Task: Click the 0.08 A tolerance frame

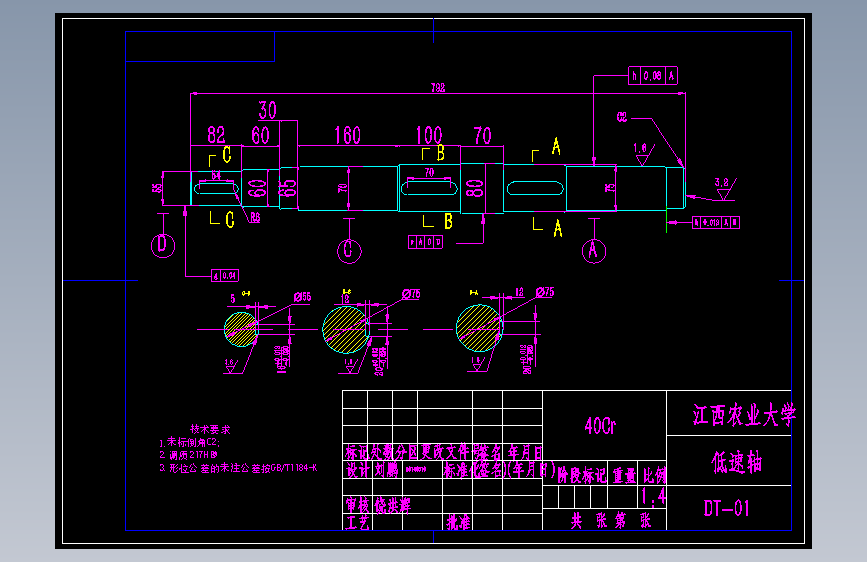Action: coord(653,76)
